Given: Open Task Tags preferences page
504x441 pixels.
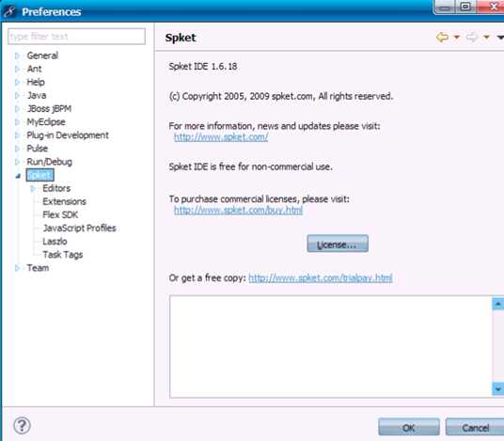Looking at the screenshot, I should (63, 255).
